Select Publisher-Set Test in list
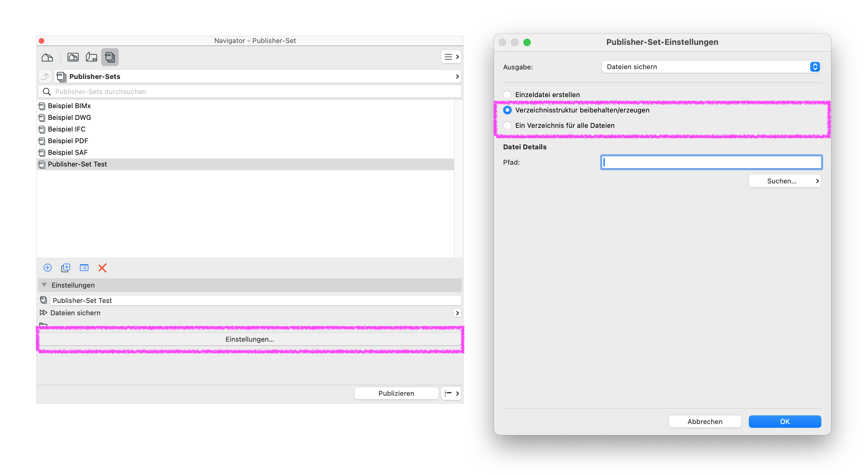The width and height of the screenshot is (868, 475). (x=245, y=164)
